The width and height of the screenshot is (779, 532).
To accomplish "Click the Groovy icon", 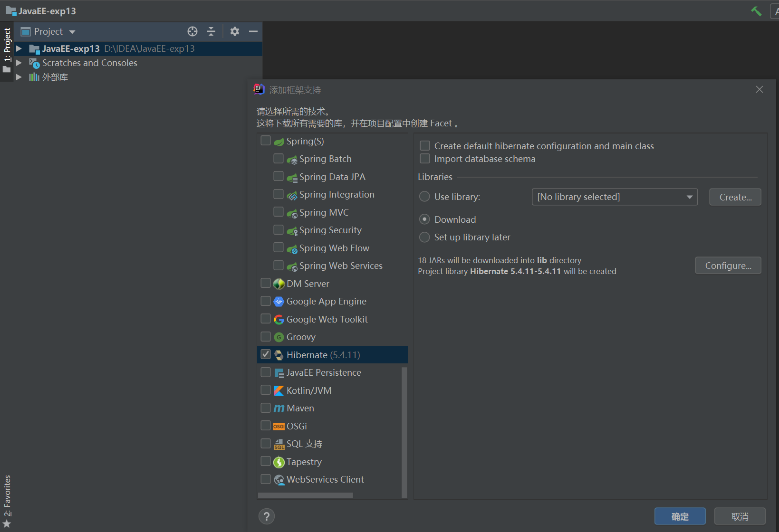I will point(279,337).
